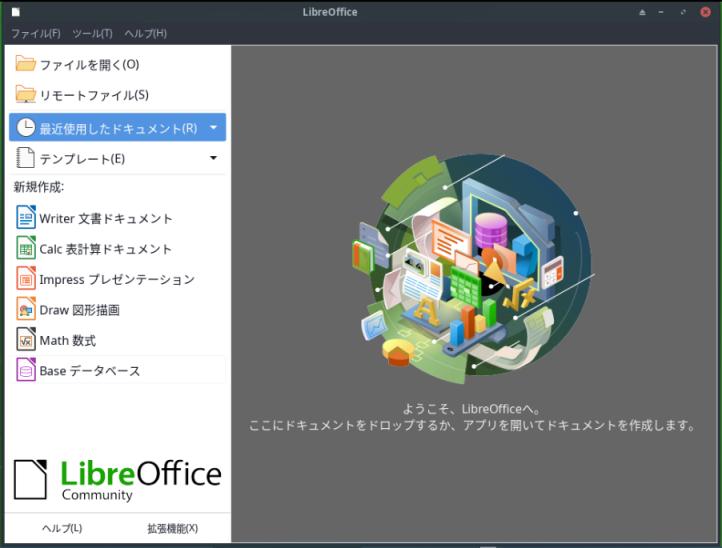This screenshot has width=722, height=548.
Task: Click the ヘルプ(L) button at bottom
Action: [x=62, y=528]
